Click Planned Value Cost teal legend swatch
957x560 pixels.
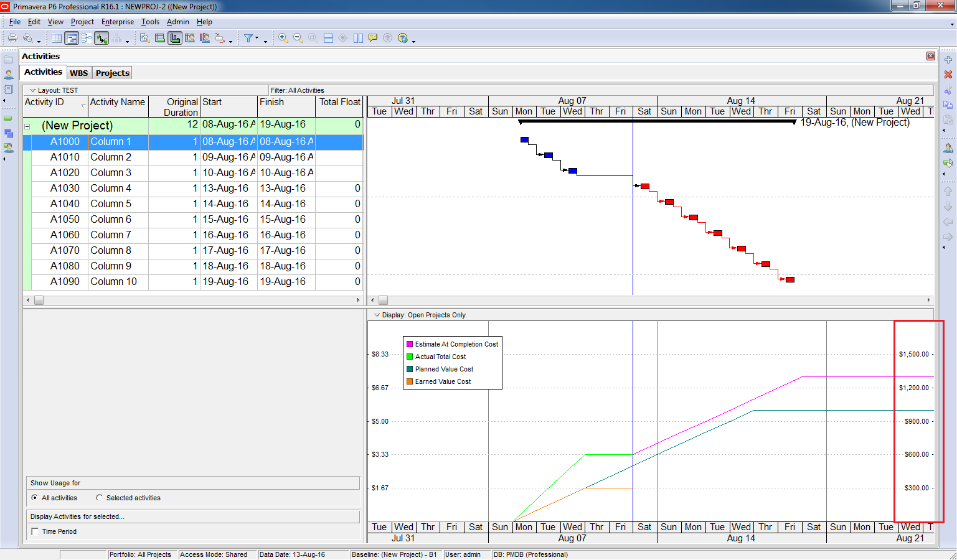tap(410, 369)
